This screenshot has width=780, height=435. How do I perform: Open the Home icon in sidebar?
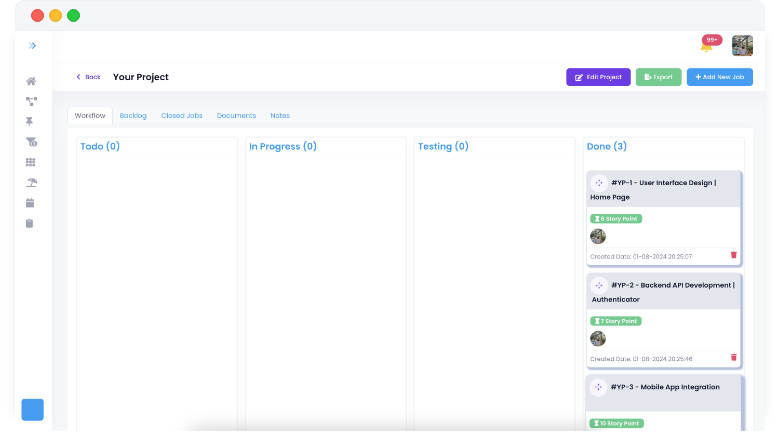31,81
